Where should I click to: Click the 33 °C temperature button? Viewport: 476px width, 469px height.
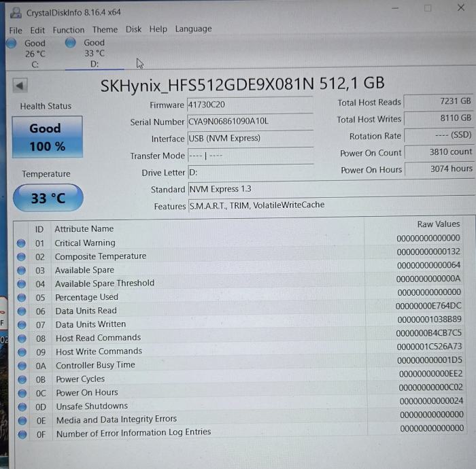pyautogui.click(x=48, y=198)
